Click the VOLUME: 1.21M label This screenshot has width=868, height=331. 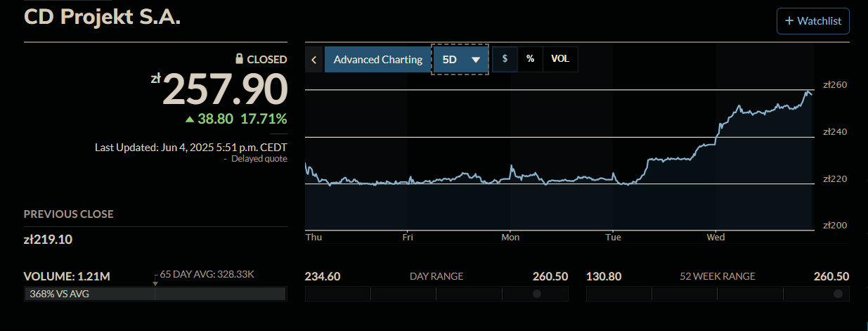pos(67,276)
